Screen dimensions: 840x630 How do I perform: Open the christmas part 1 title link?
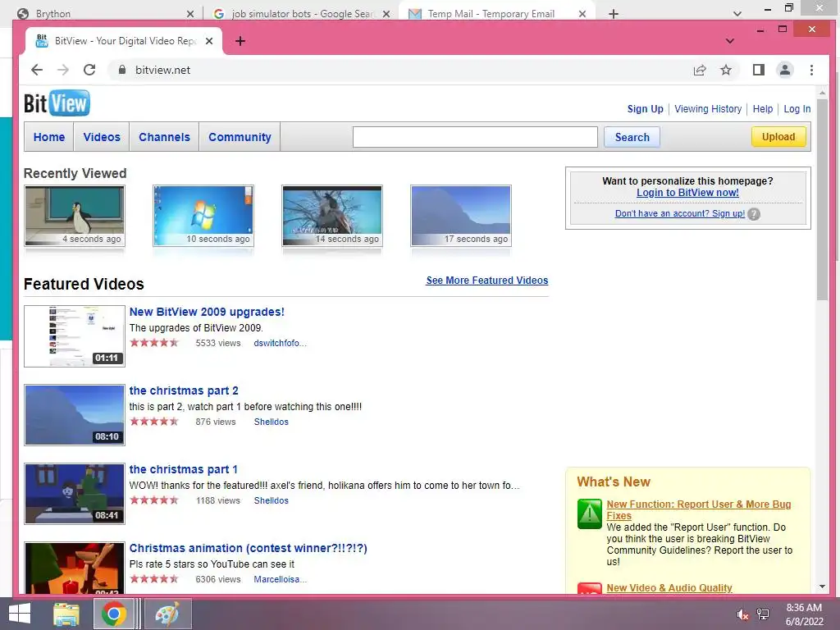click(183, 469)
